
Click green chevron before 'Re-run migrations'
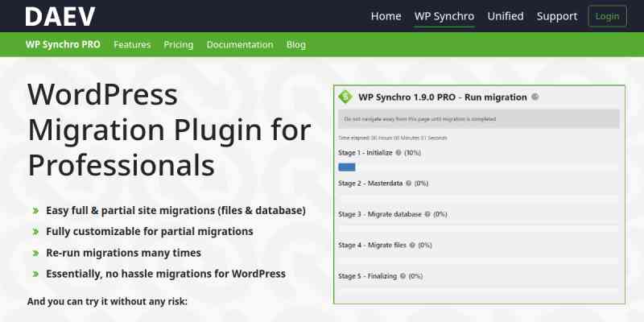click(x=35, y=253)
